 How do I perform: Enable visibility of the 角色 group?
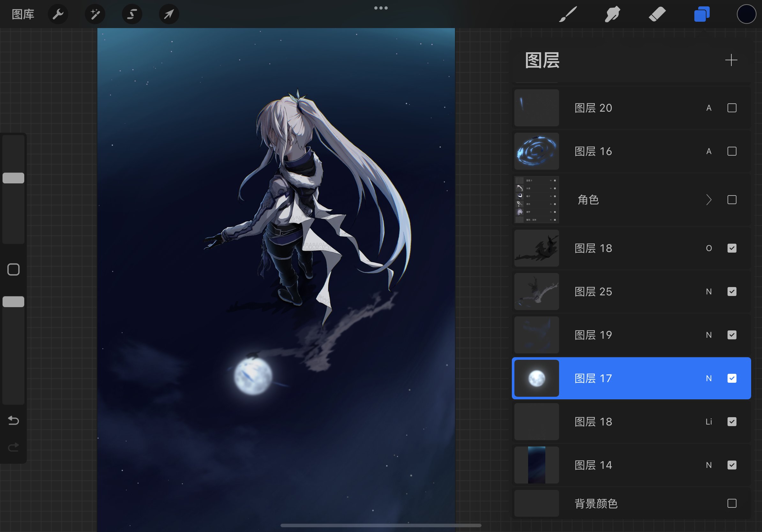[x=732, y=200]
